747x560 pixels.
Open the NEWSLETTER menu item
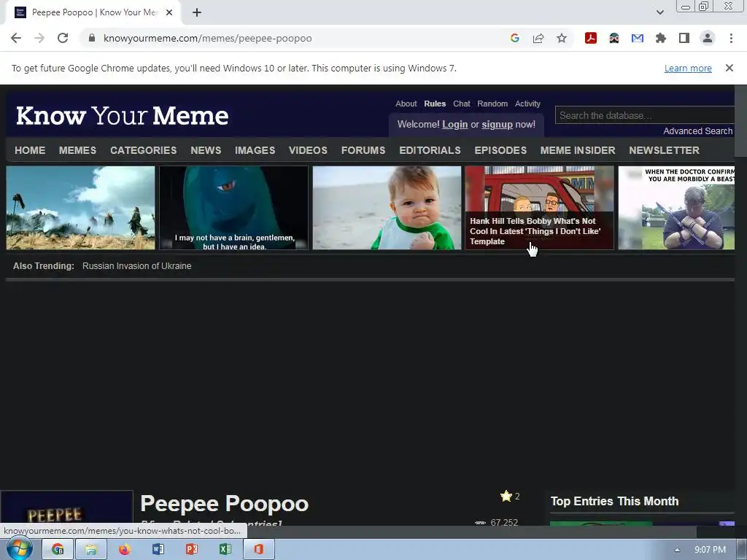click(664, 150)
